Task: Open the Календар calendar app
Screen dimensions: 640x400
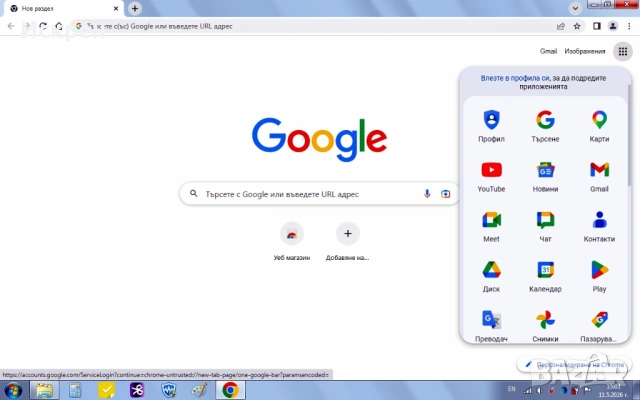Action: pyautogui.click(x=545, y=276)
